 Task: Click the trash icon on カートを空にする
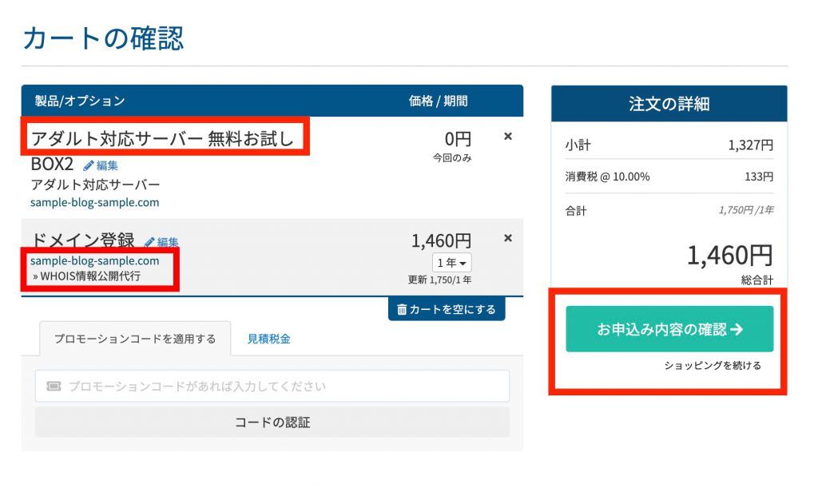402,309
